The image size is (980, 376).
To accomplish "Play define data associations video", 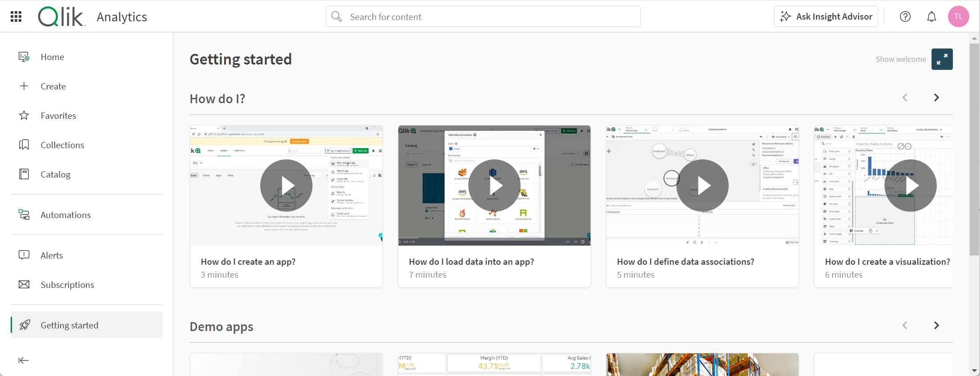I will (703, 185).
